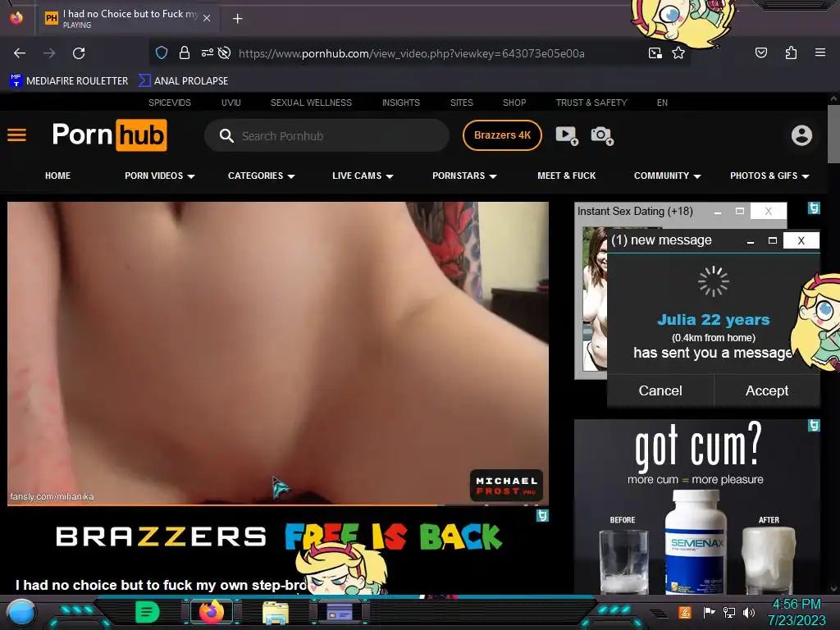Open a new browser tab
This screenshot has height=630, width=840.
click(x=237, y=19)
